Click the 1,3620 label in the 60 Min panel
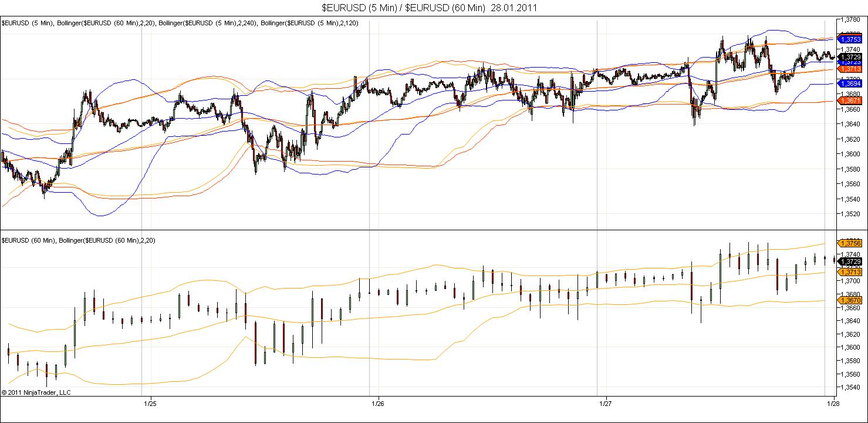 point(852,334)
